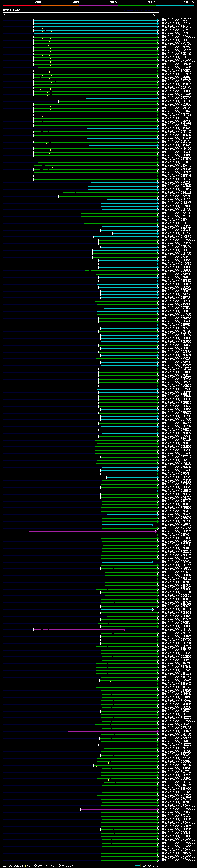Open hit UniRef100_C0Z2I5
Image resolution: width=197 pixels, height=868 pixels.
click(x=177, y=20)
